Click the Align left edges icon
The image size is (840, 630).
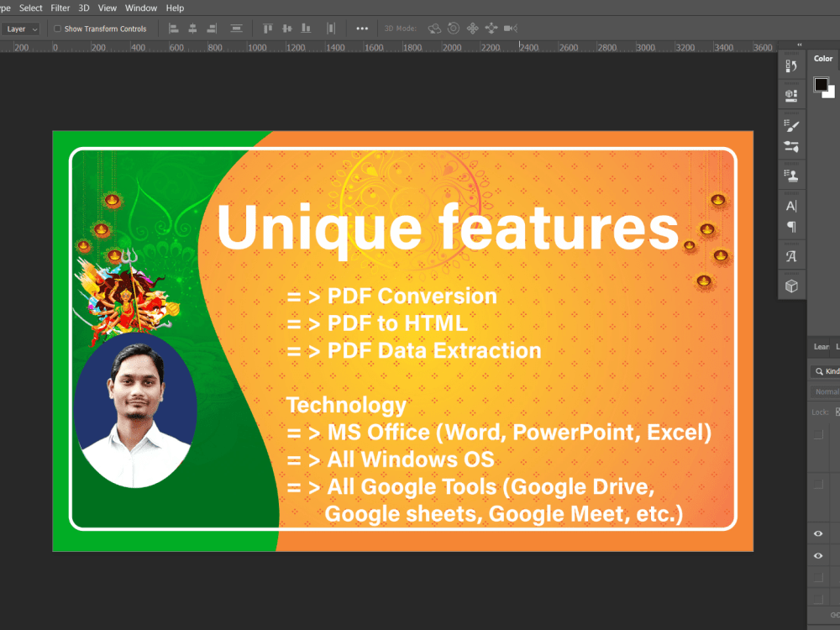174,29
